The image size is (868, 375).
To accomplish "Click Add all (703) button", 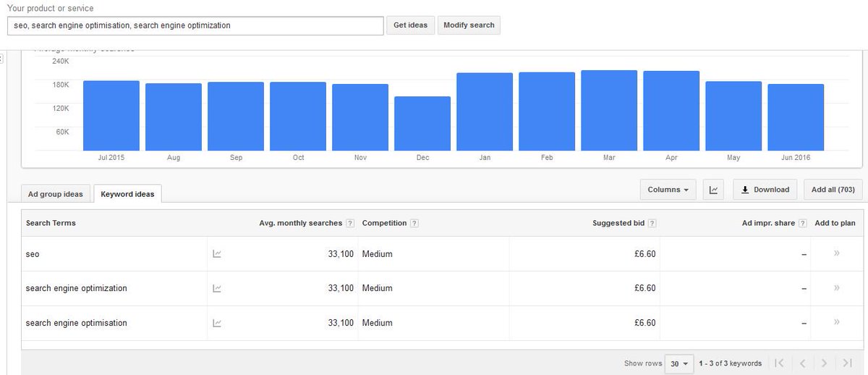I will (x=833, y=190).
